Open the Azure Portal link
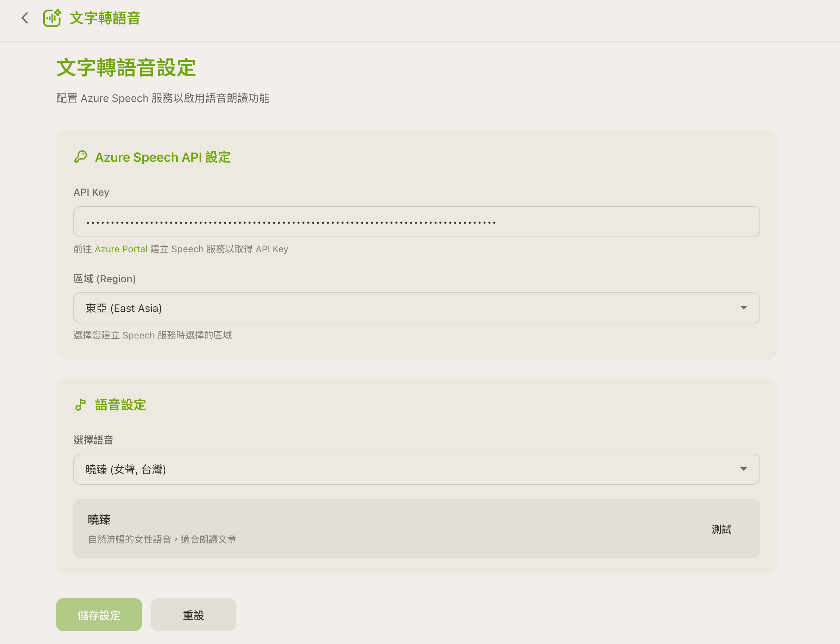Screen dimensions: 840x644 (x=121, y=249)
